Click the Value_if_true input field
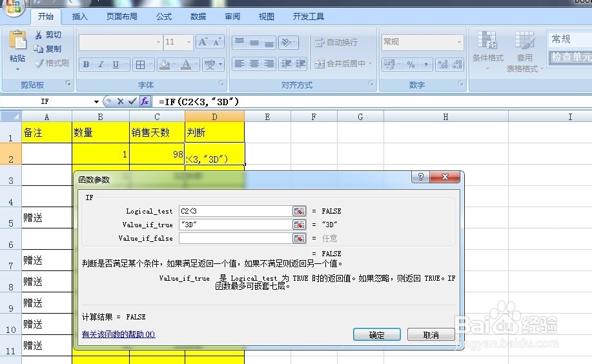Viewport: 592px width, 364px height. (x=236, y=225)
